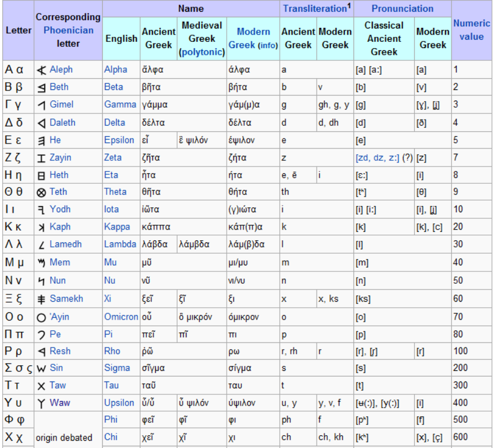Open the Delta link

[114, 123]
